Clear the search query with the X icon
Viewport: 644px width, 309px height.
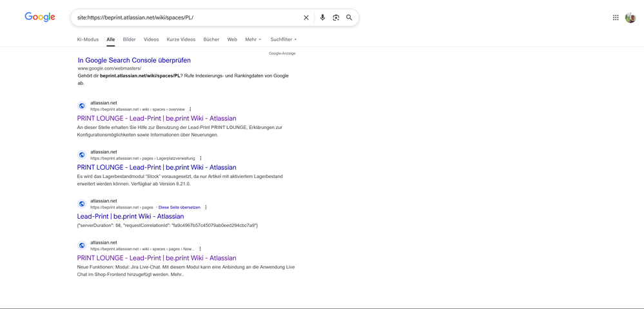pyautogui.click(x=306, y=17)
